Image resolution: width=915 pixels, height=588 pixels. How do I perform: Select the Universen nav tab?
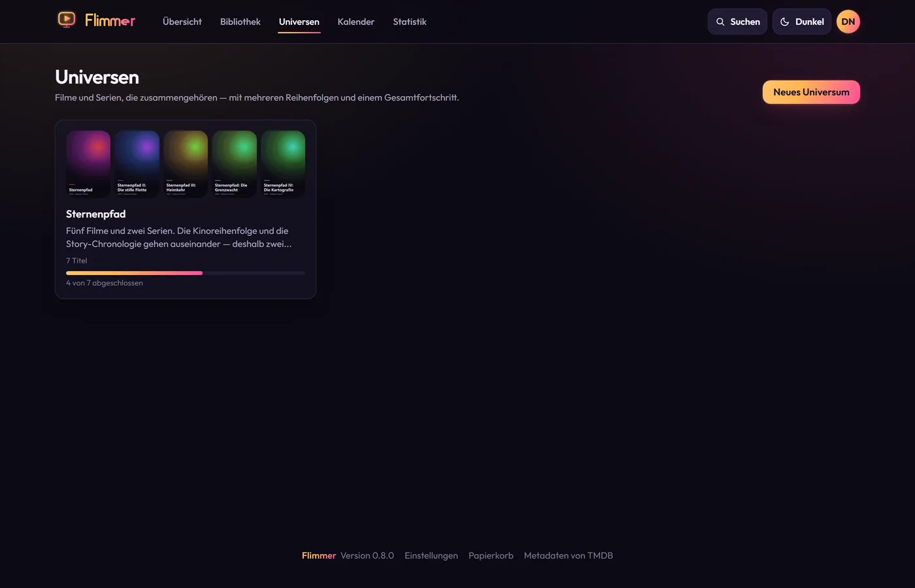click(x=299, y=22)
